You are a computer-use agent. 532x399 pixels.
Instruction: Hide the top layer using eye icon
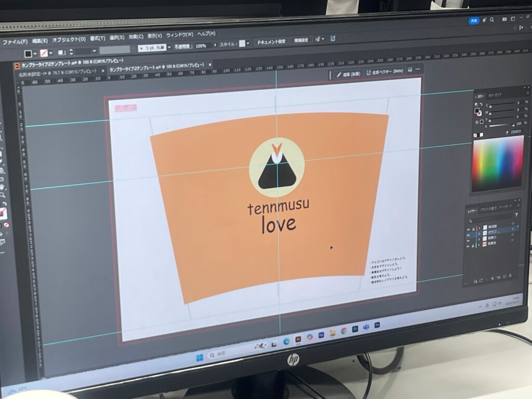pyautogui.click(x=468, y=228)
